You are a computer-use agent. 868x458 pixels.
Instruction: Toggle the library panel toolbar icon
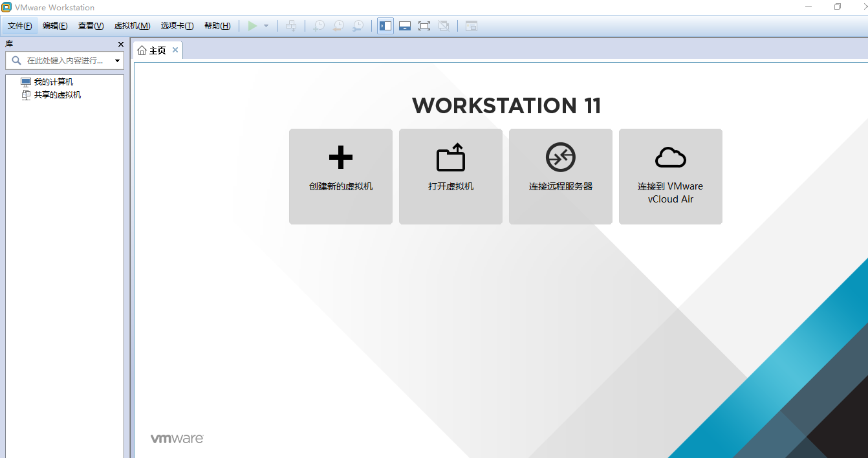click(x=385, y=26)
